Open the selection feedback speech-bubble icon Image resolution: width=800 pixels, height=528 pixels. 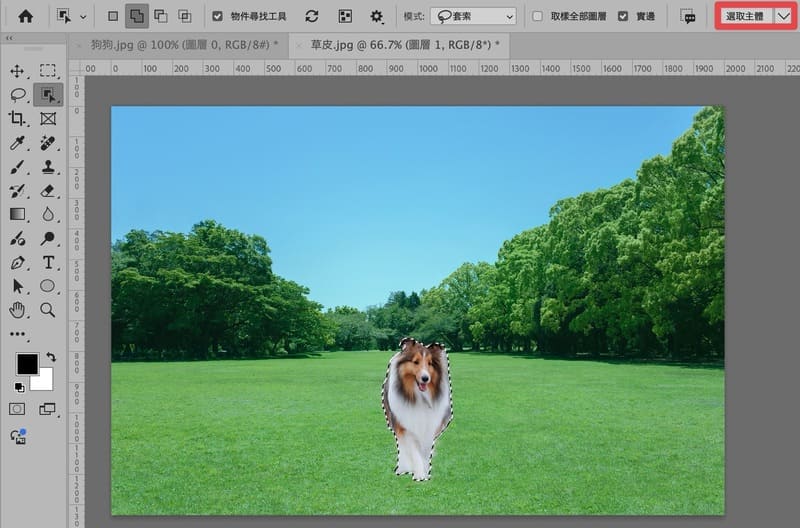point(688,16)
